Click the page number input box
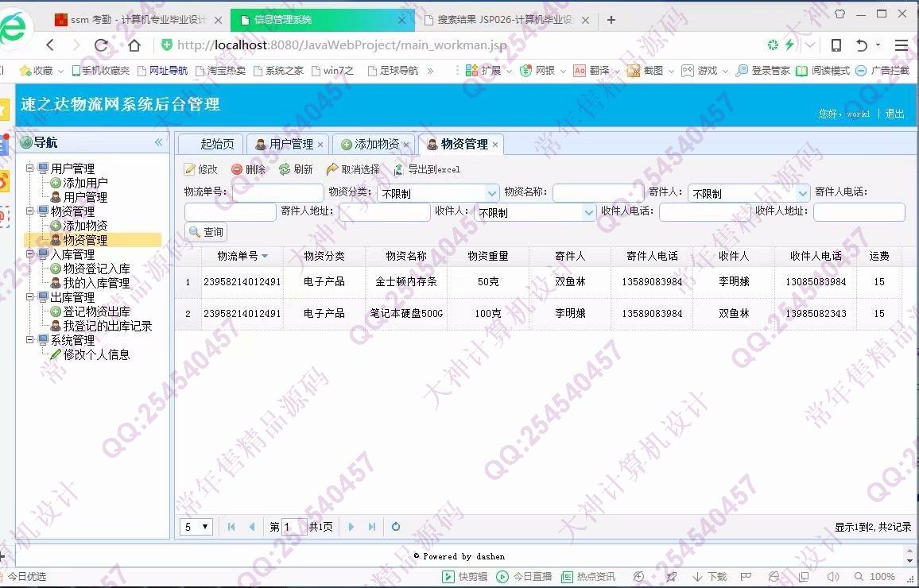The height and width of the screenshot is (588, 919). [x=293, y=527]
